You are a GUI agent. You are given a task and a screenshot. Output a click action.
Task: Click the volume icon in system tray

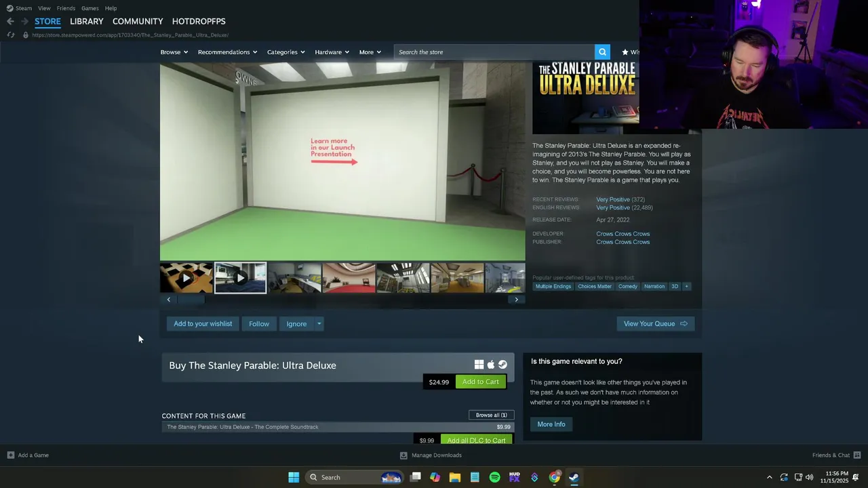tap(810, 477)
